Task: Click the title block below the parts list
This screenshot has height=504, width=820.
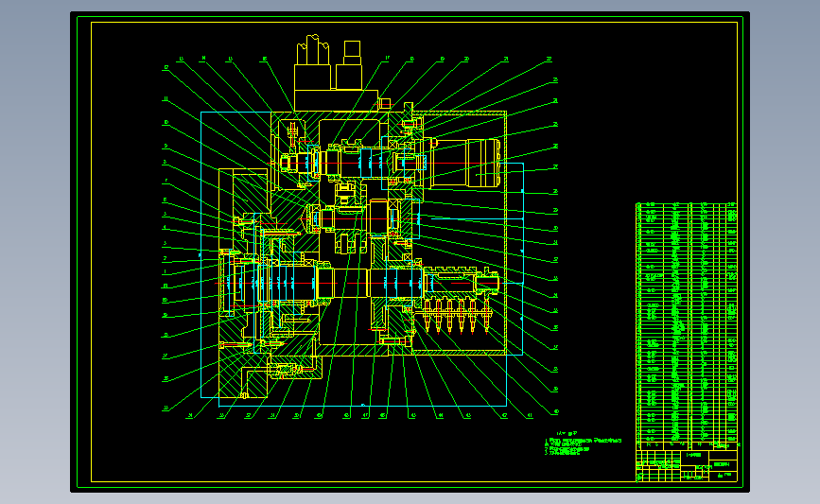Action: [x=687, y=465]
